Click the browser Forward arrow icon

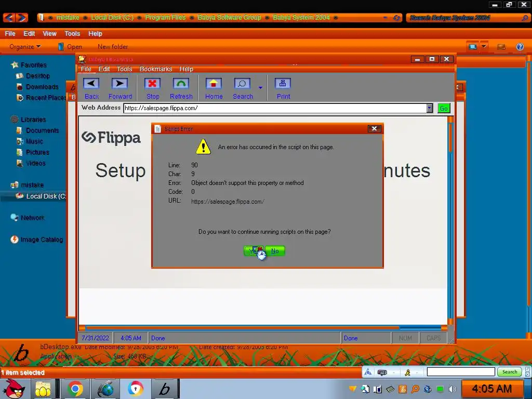(119, 84)
